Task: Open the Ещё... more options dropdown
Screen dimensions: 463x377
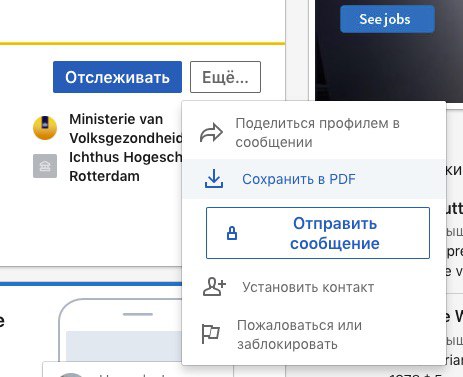Action: click(225, 77)
